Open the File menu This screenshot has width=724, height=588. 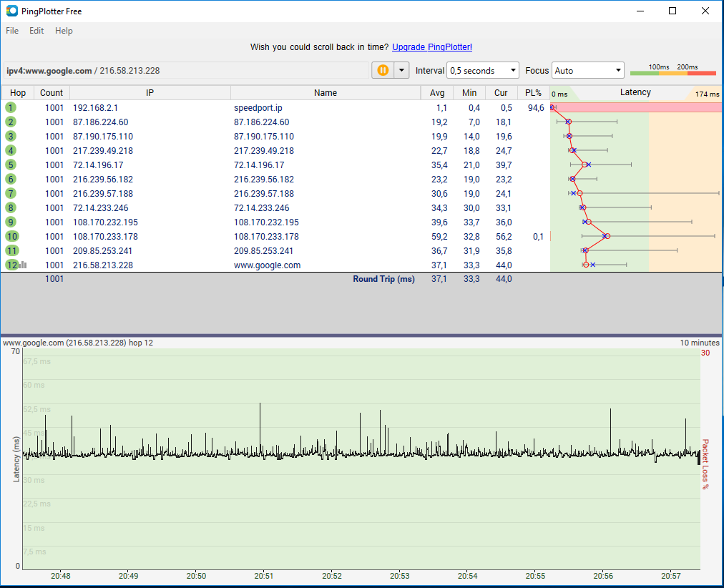12,31
